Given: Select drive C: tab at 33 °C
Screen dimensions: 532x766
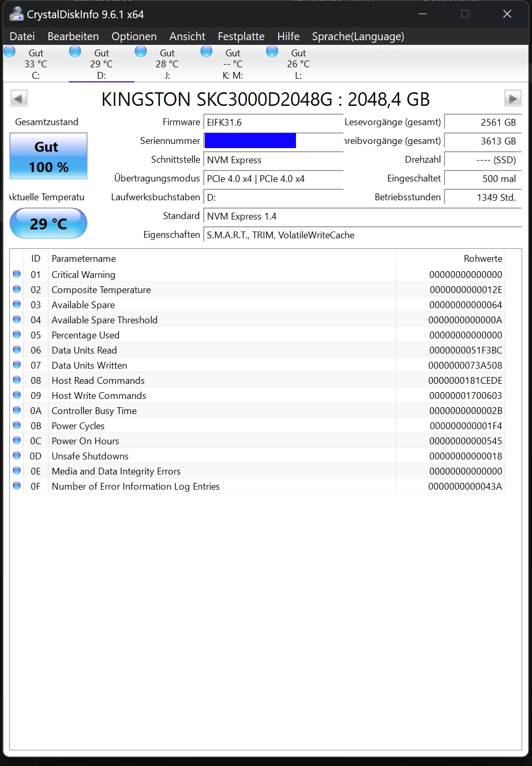Looking at the screenshot, I should pyautogui.click(x=36, y=64).
